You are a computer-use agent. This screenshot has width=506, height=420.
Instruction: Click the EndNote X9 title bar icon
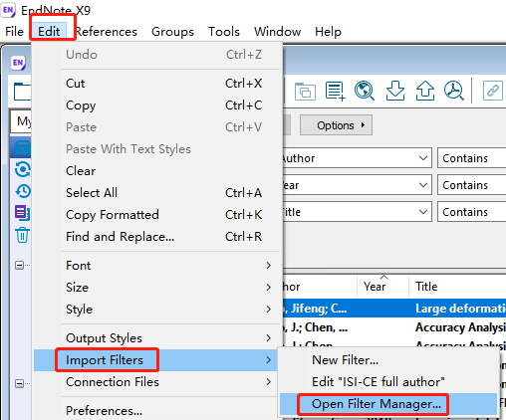(8, 10)
